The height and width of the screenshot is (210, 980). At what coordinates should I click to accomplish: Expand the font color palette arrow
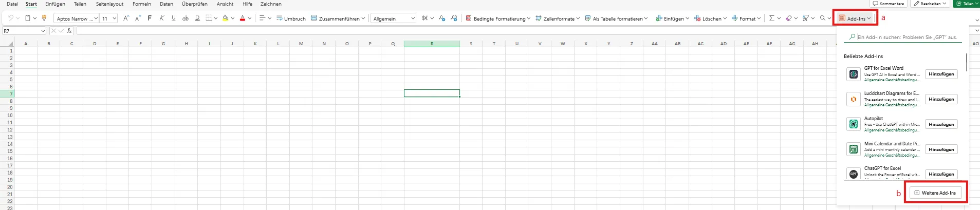(x=250, y=18)
